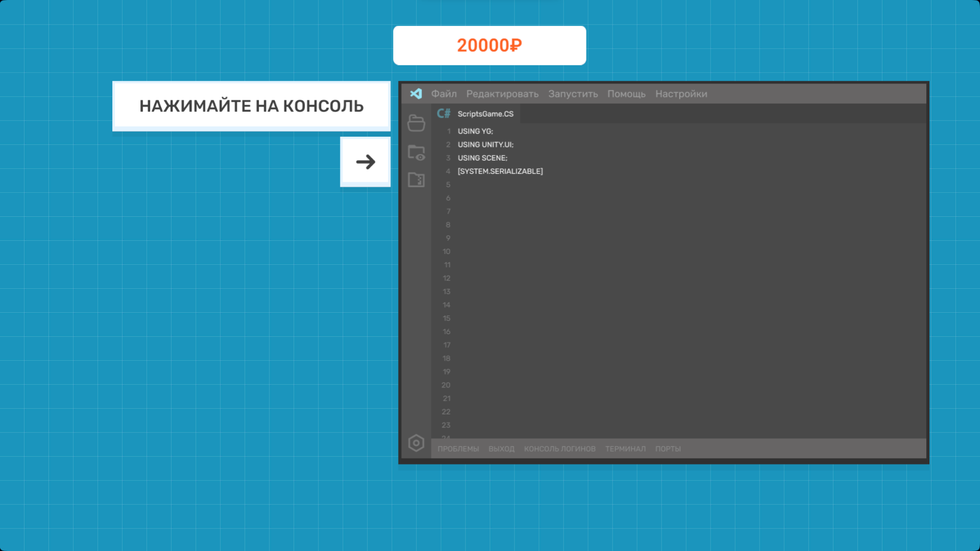980x551 pixels.
Task: Open the Редактировать menu
Action: point(502,93)
